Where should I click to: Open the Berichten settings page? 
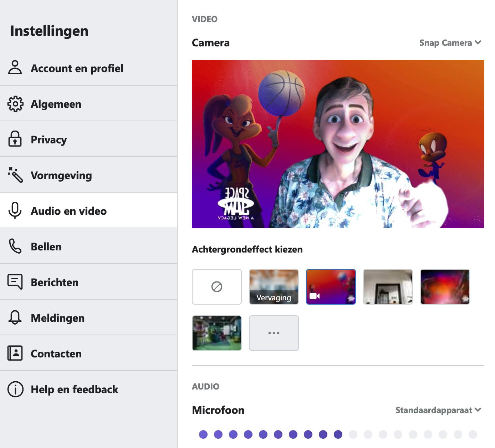(55, 282)
